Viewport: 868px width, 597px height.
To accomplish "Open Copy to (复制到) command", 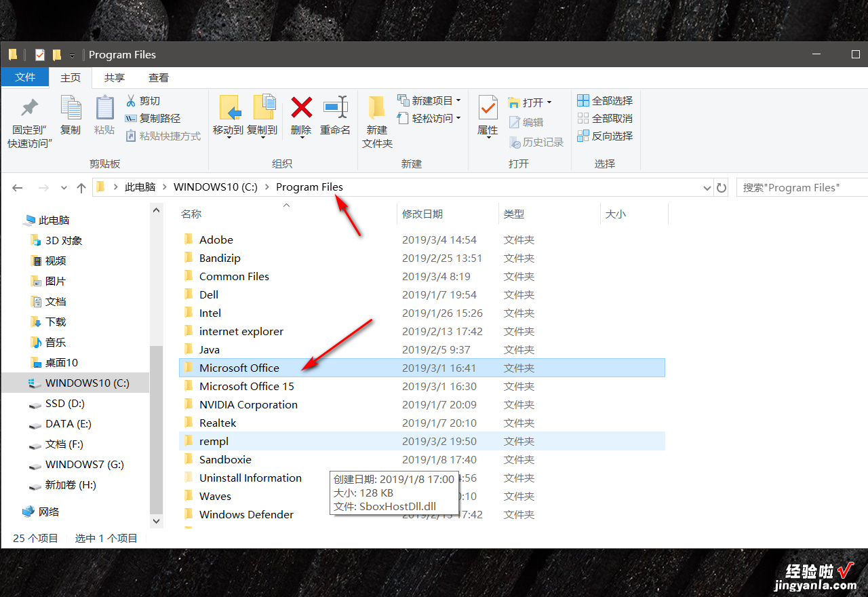I will 262,115.
